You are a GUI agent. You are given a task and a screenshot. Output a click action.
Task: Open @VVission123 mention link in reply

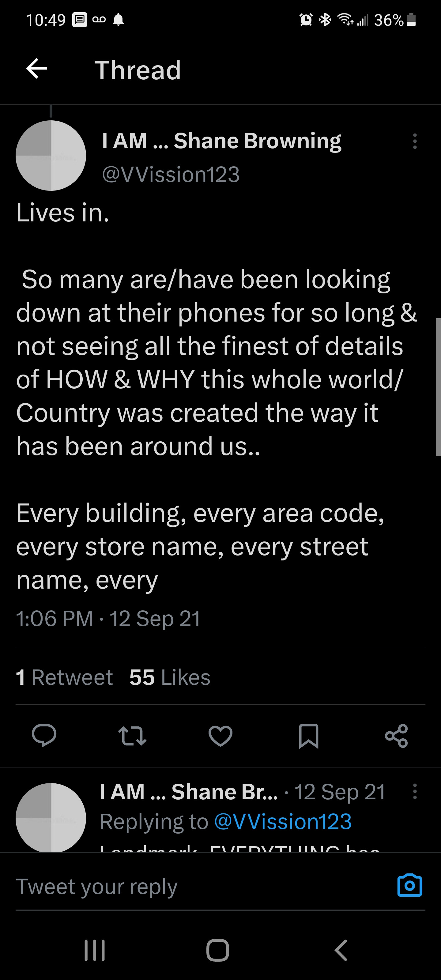[x=283, y=821]
